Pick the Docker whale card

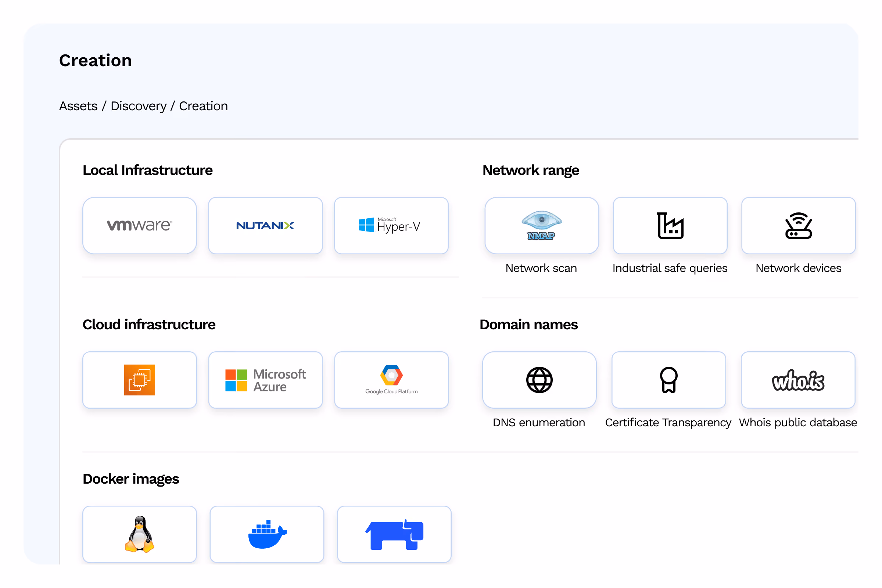pos(267,534)
